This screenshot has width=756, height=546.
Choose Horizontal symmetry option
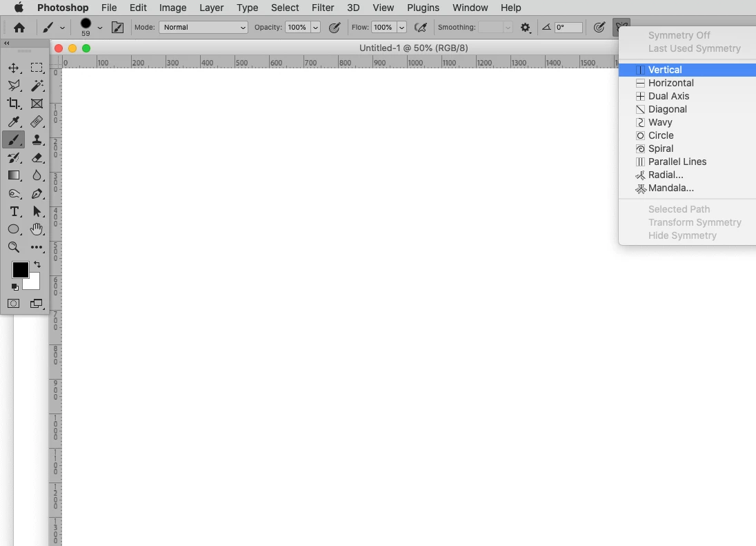point(687,83)
